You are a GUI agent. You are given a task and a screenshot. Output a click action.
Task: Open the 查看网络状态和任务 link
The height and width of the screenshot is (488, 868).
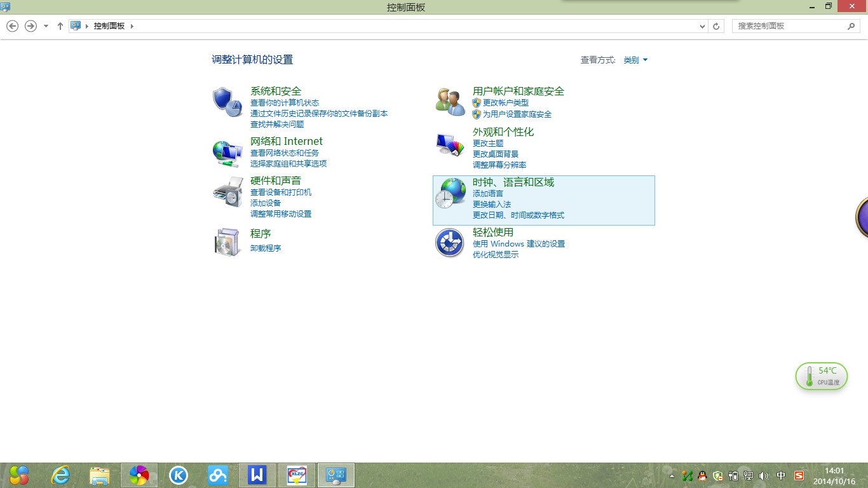tap(285, 153)
